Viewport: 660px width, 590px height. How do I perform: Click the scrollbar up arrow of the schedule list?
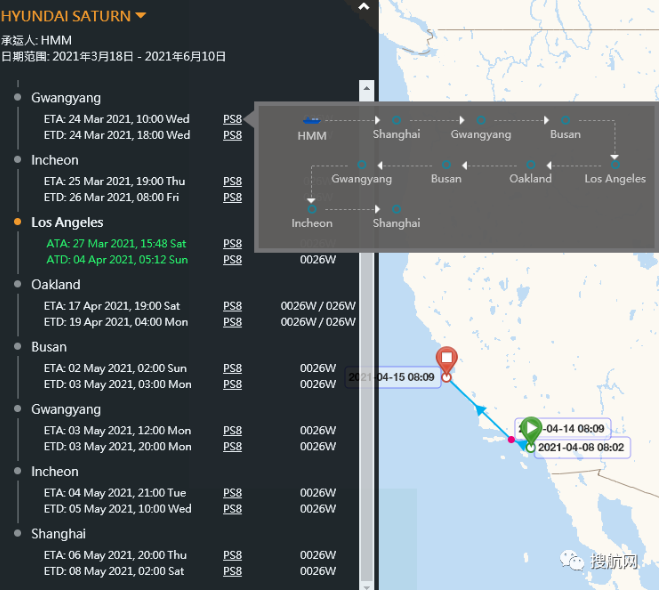[x=367, y=88]
